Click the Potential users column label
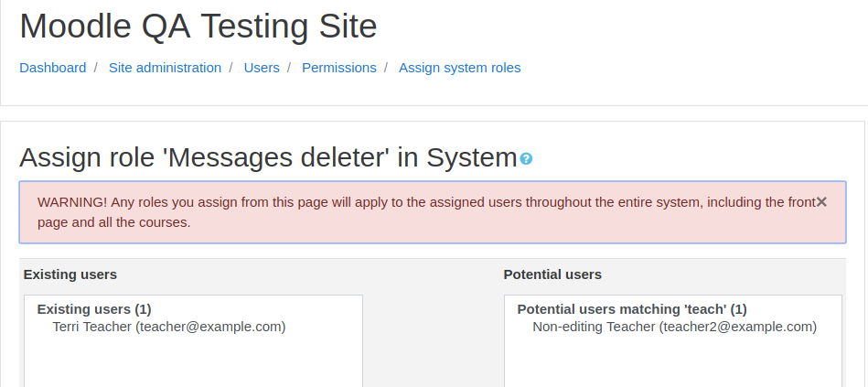Viewport: 868px width, 387px height. [552, 274]
